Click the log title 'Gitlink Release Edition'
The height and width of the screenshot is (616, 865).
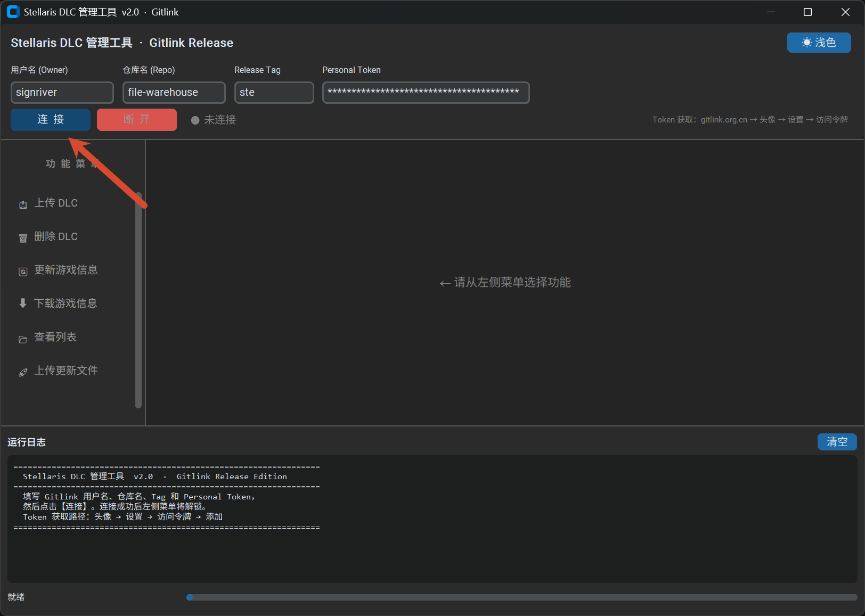click(232, 477)
